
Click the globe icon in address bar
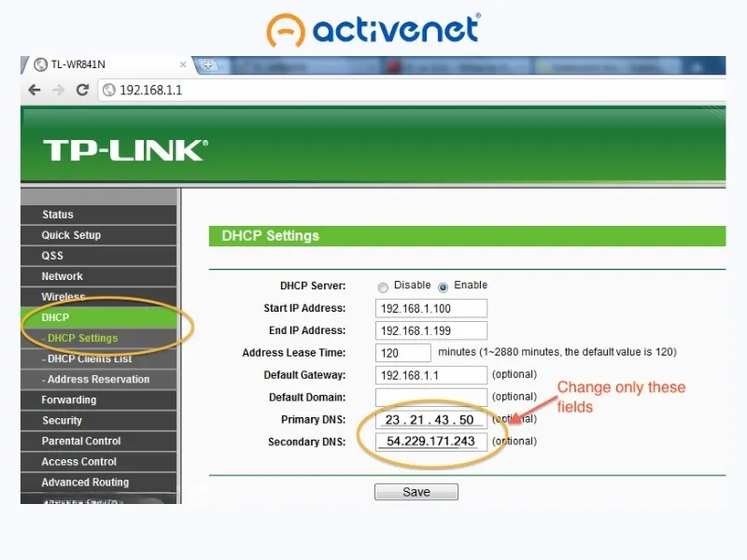[109, 90]
